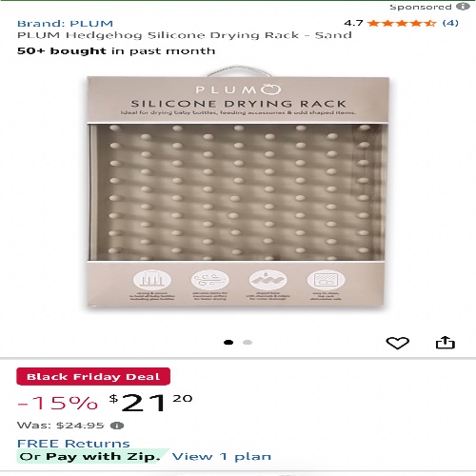Click the -15% discount label
The image size is (476, 476).
click(57, 403)
